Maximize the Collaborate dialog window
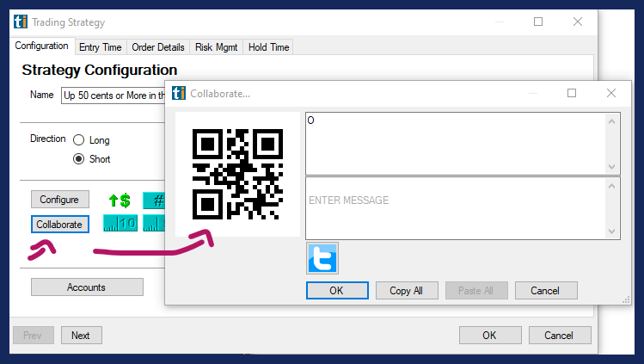This screenshot has width=644, height=364. [x=572, y=93]
